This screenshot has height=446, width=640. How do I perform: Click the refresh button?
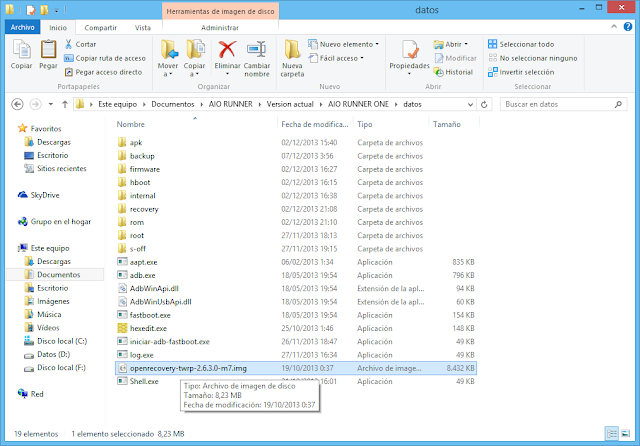point(484,104)
